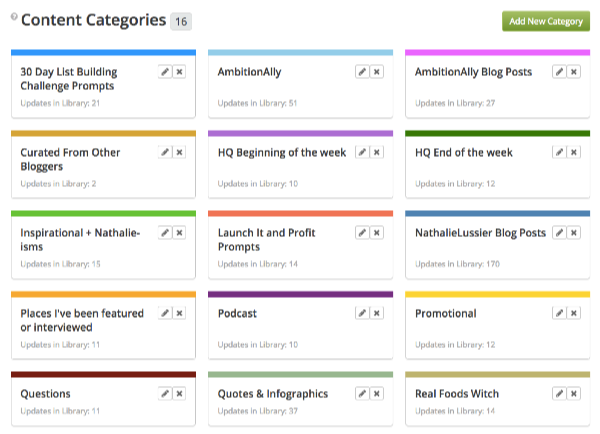Viewport: 600px width, 434px height.
Task: Edit HQ Beginning of the week category
Action: (x=362, y=152)
